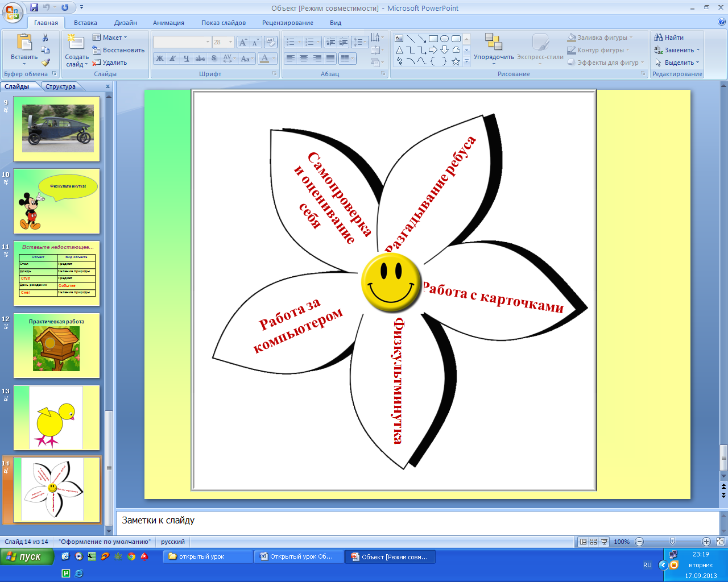Viewport: 728px width, 582px height.
Task: Click the Заметки к слайду notes field
Action: [418, 522]
